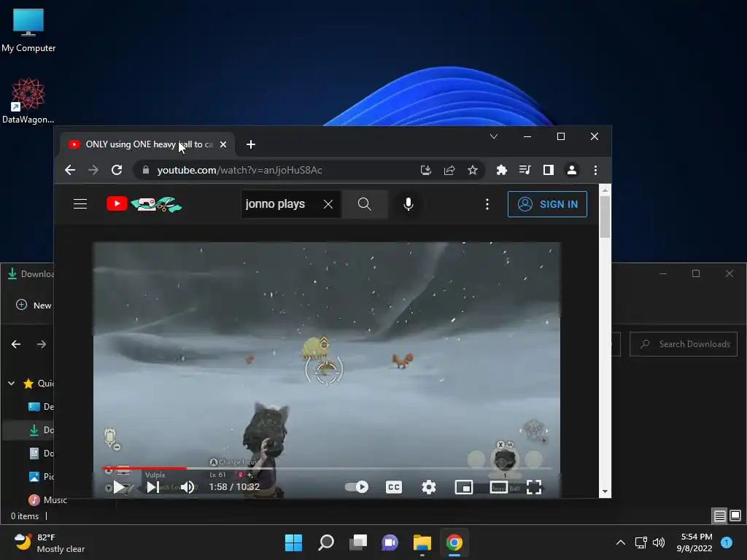Screen dimensions: 747x560
Task: Open the My Computer desktop icon
Action: tap(28, 29)
